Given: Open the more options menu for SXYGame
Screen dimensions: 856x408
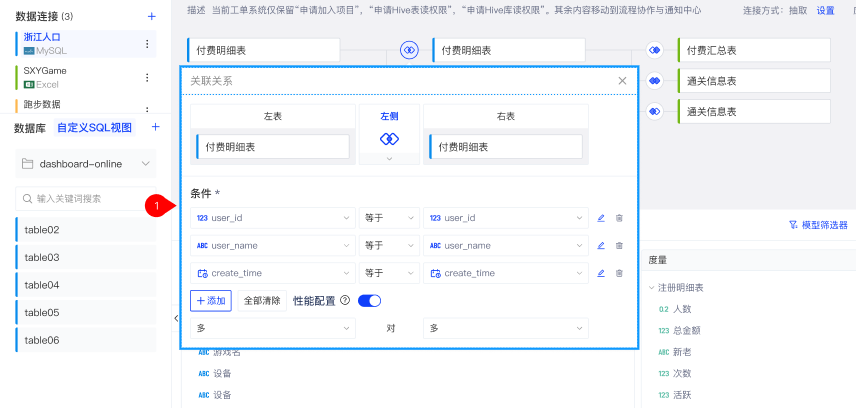Looking at the screenshot, I should pyautogui.click(x=147, y=78).
